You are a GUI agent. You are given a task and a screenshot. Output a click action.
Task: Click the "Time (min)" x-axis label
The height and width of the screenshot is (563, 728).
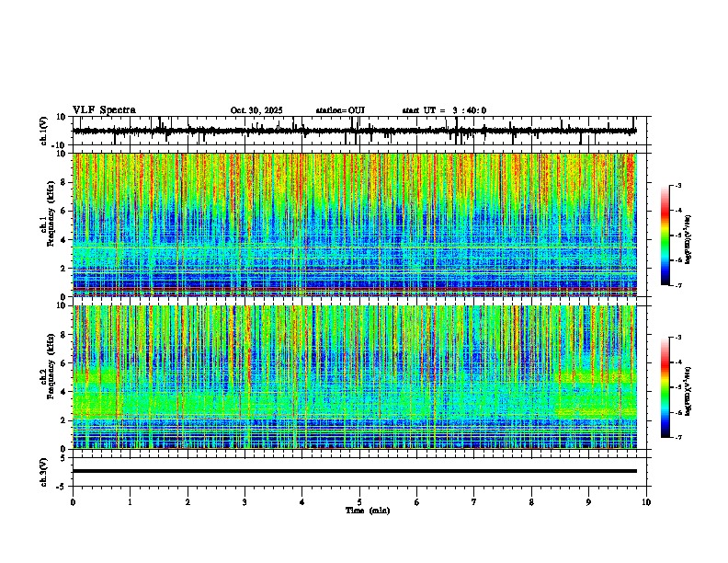click(x=368, y=511)
